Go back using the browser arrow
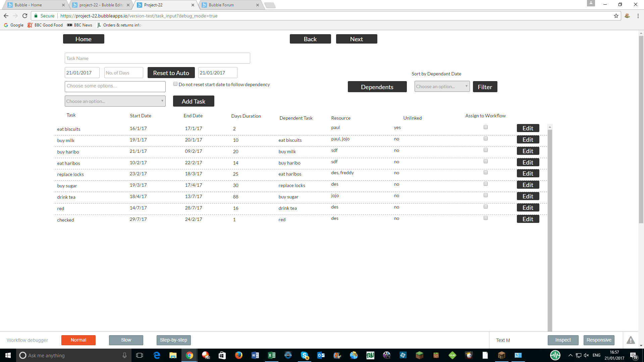Viewport: 644px width, 362px height. [6, 16]
